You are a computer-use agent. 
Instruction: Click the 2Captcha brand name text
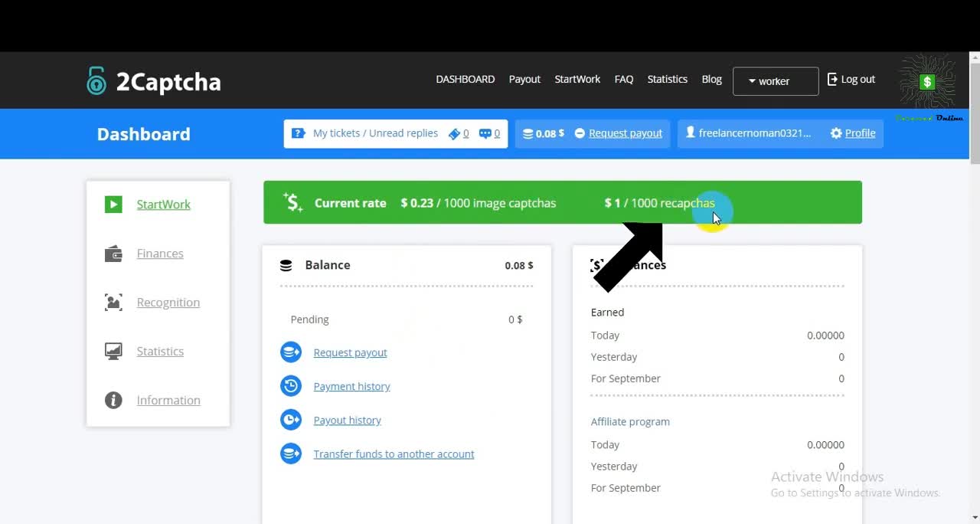click(x=168, y=82)
